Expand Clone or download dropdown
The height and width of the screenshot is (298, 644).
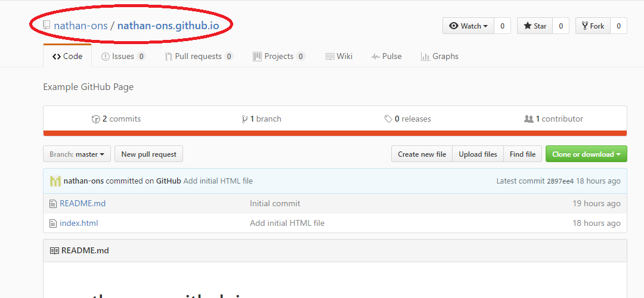[x=586, y=154]
